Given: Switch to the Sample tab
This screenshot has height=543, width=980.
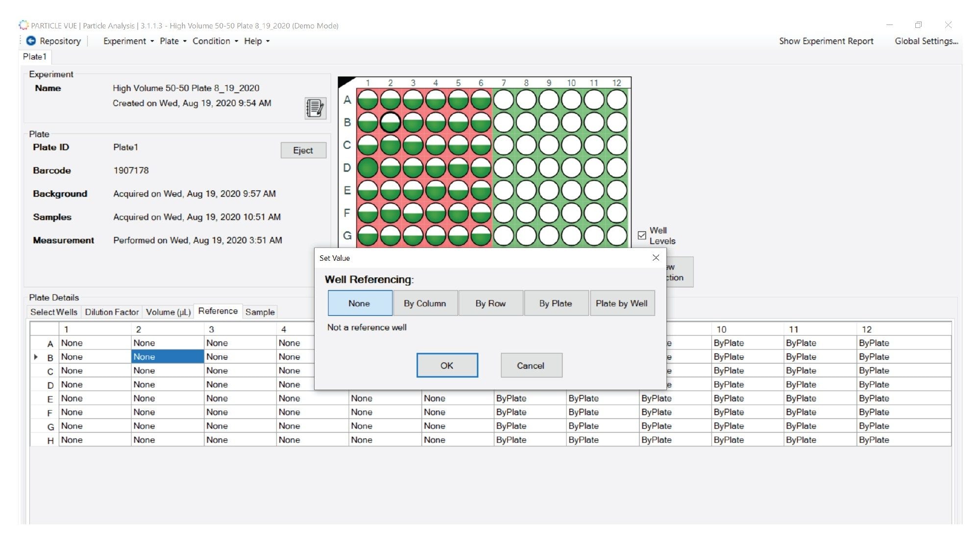Looking at the screenshot, I should tap(260, 312).
